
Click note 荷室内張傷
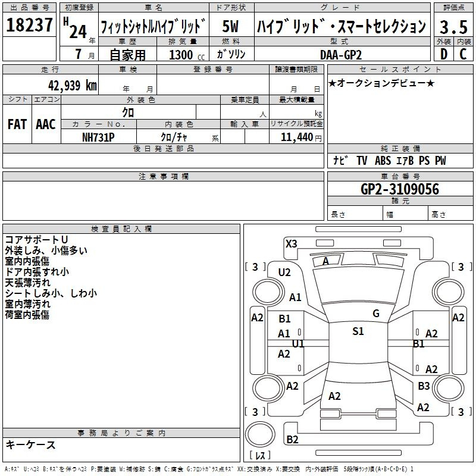coord(27,315)
